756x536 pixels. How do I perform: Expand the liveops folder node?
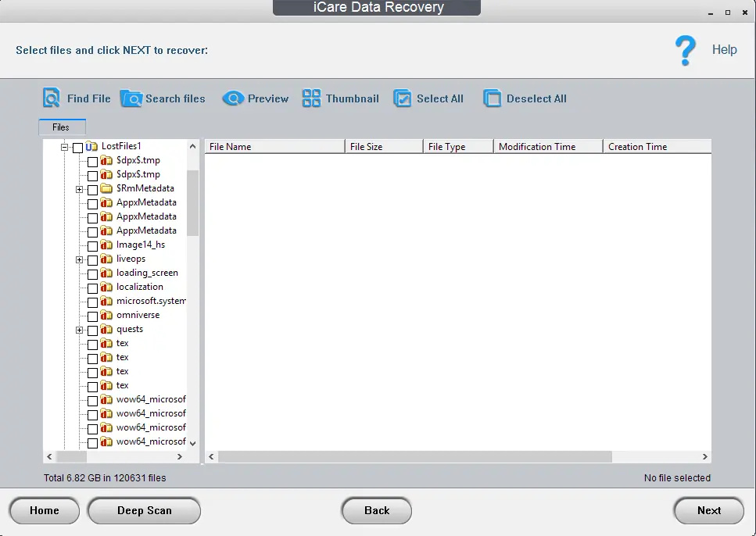click(x=79, y=260)
